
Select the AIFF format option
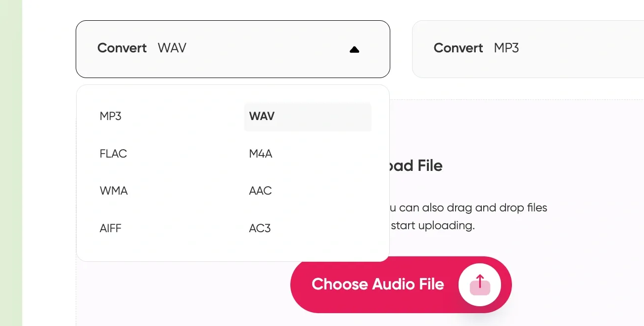tap(110, 228)
